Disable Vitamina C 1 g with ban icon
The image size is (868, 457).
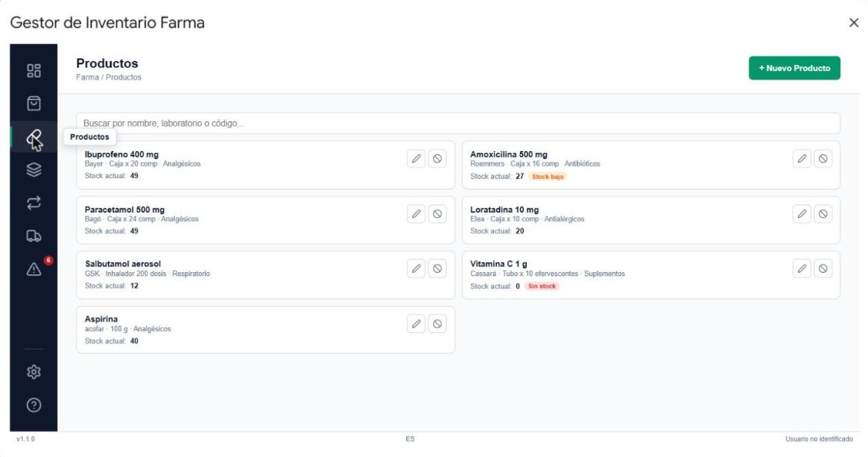pyautogui.click(x=823, y=269)
